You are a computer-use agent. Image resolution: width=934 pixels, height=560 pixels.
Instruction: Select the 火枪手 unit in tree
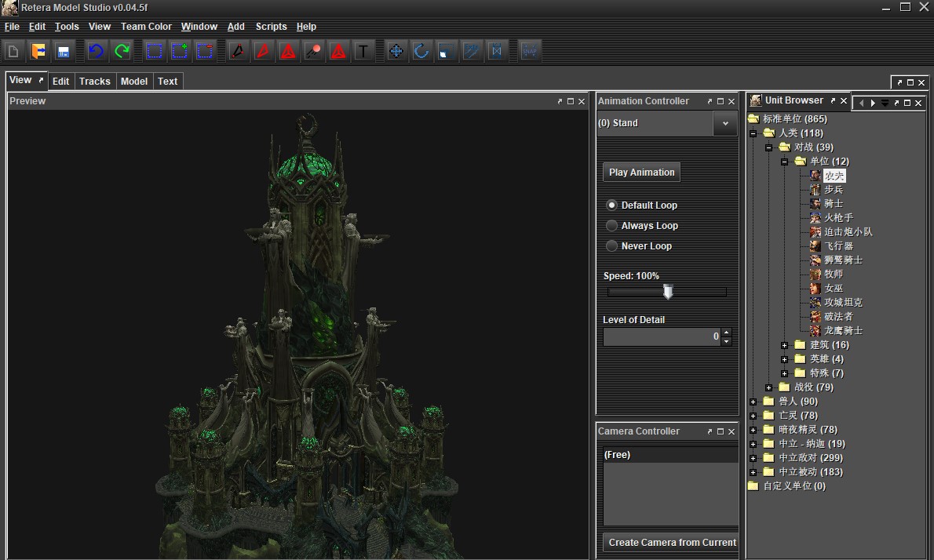839,218
